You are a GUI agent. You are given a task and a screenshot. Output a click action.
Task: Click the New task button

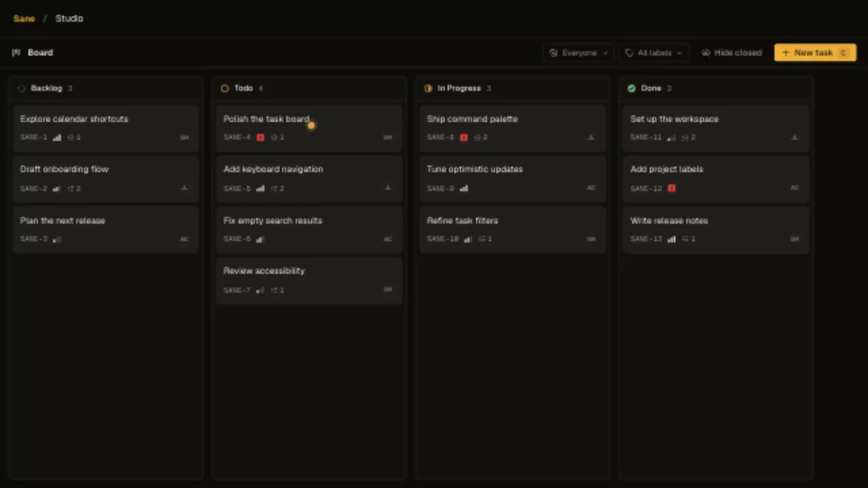click(815, 52)
